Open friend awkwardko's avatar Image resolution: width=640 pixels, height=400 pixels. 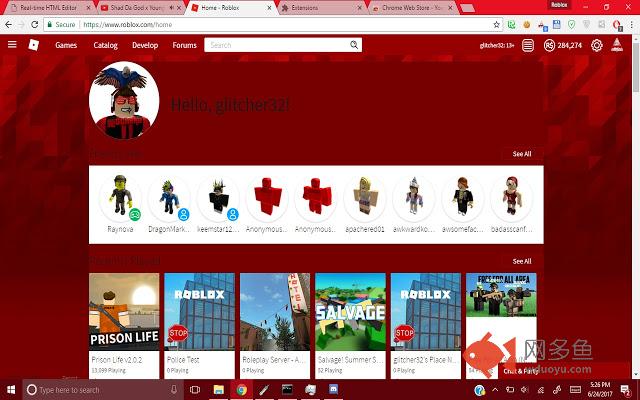tap(414, 198)
